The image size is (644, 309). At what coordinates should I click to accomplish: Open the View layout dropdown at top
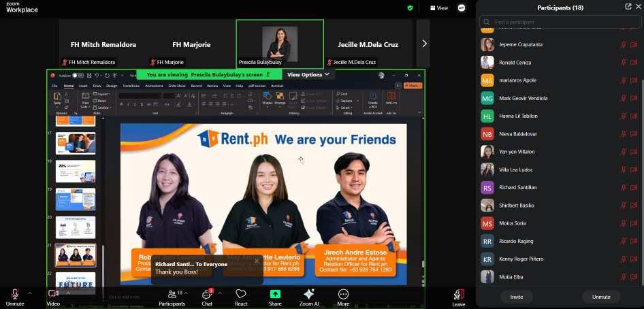pos(438,7)
